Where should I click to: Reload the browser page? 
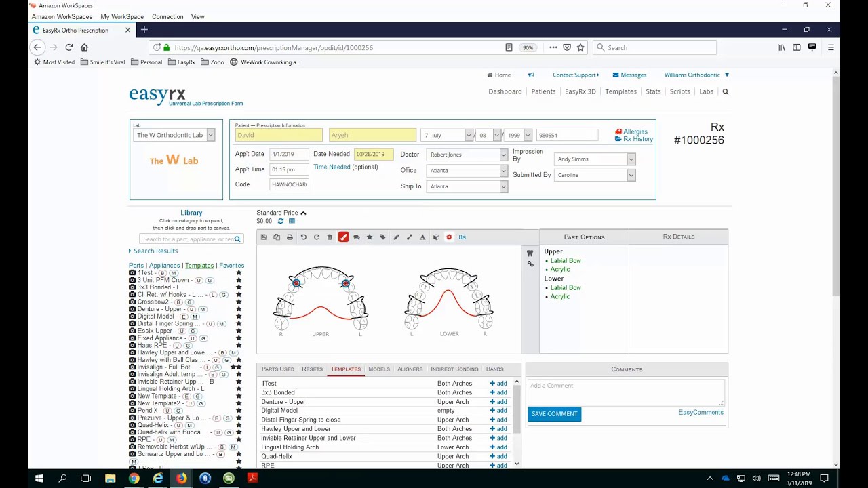tap(68, 47)
